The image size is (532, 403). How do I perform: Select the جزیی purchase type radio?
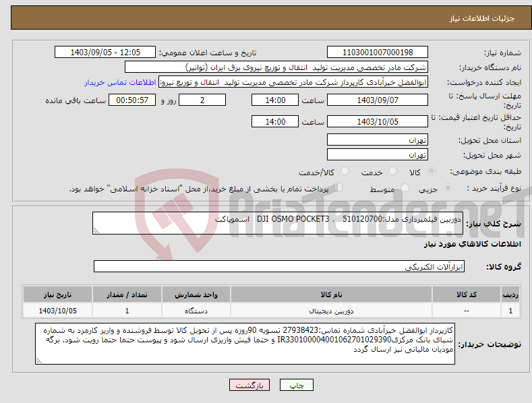click(x=448, y=187)
